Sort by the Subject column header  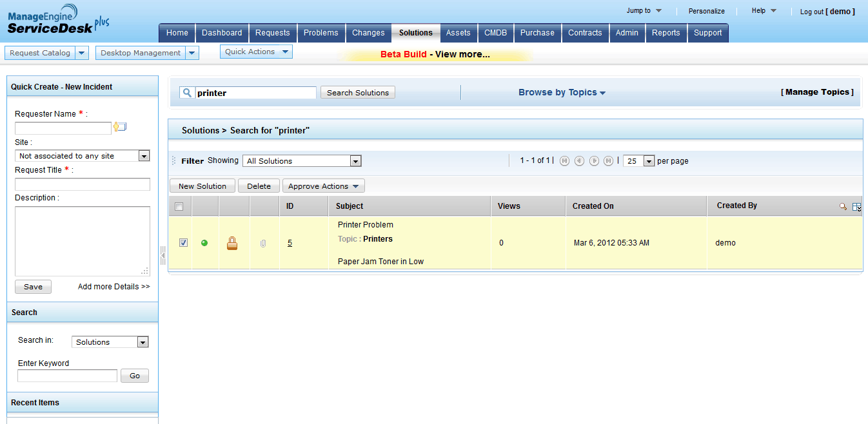(350, 206)
